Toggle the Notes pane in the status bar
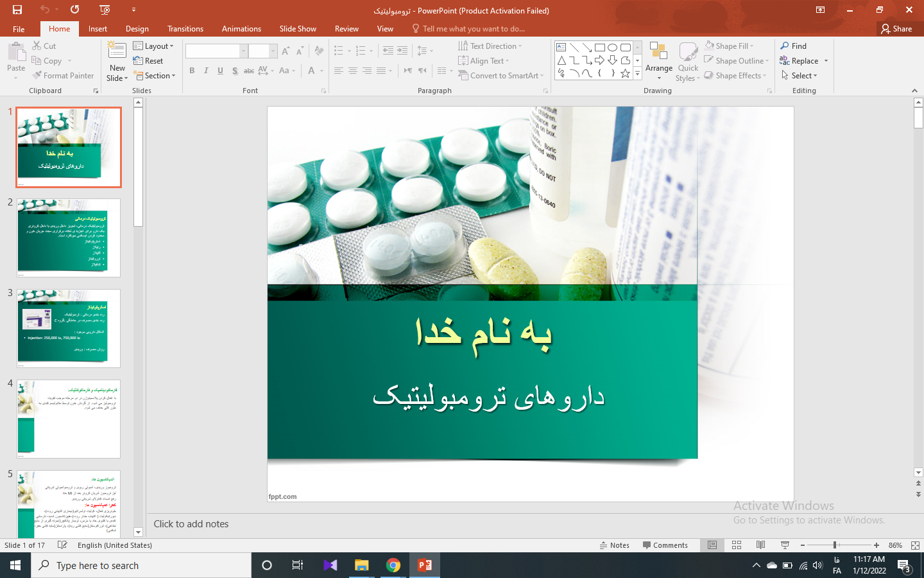The image size is (924, 578). [614, 545]
